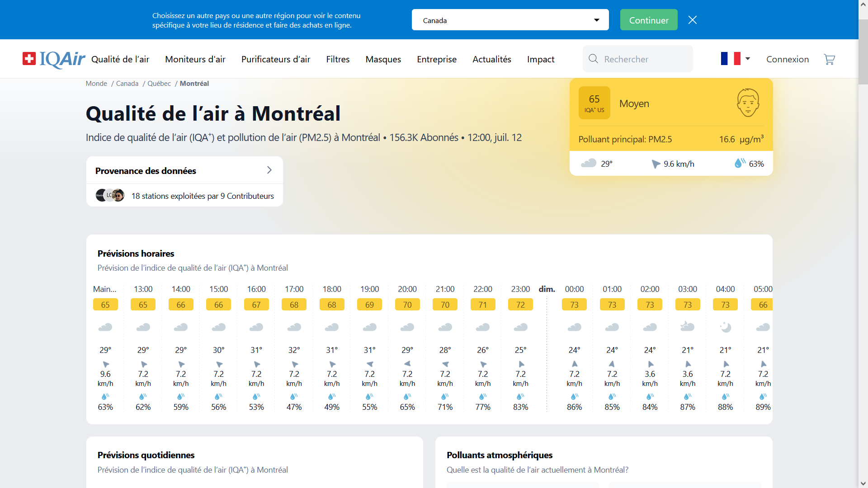This screenshot has width=868, height=488.
Task: Click the 3.6 km/h wind at 02:00
Action: pos(650,379)
